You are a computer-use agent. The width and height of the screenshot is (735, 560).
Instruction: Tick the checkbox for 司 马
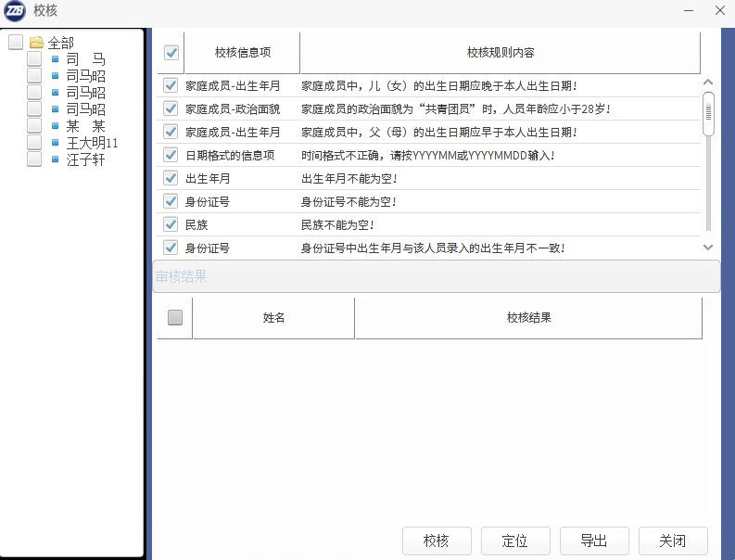coord(34,58)
